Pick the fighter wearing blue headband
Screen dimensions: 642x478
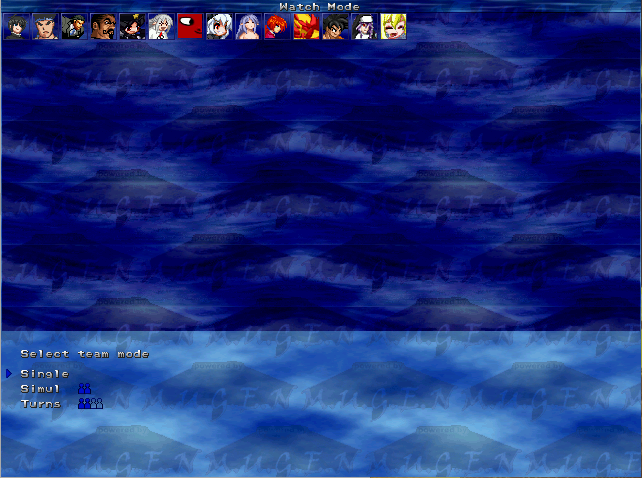click(x=45, y=27)
